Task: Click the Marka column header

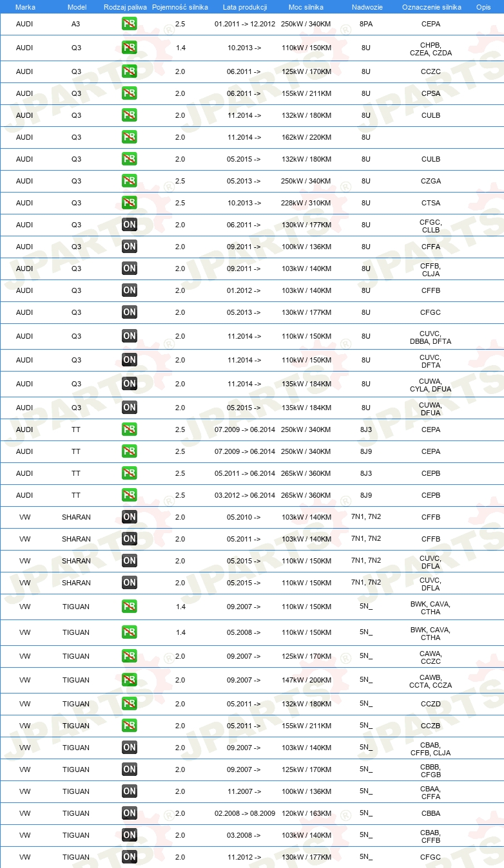Action: pyautogui.click(x=25, y=6)
